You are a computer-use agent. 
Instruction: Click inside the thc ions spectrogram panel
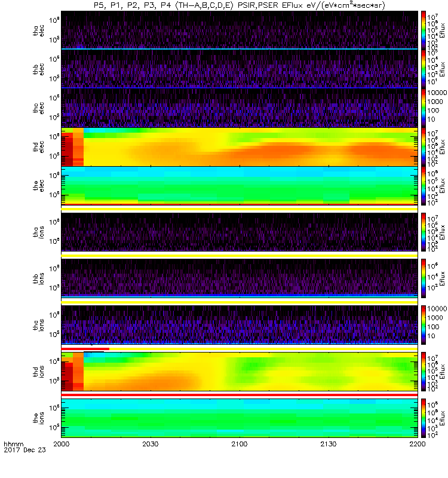[x=240, y=325]
